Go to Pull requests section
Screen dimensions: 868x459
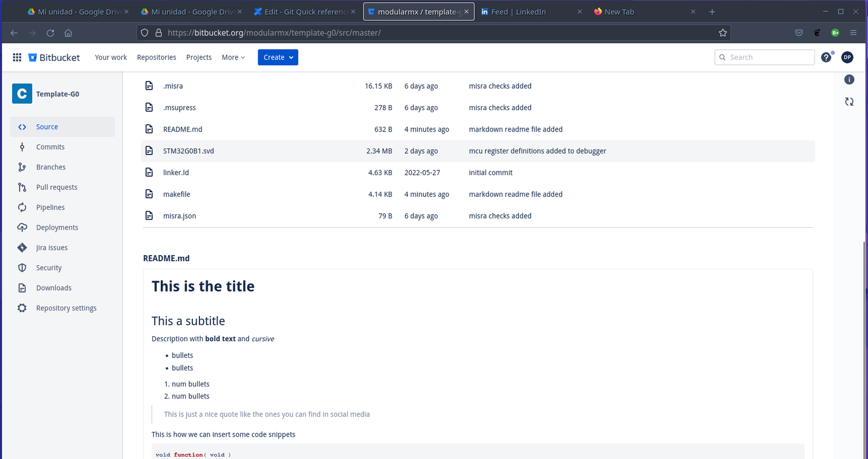(57, 187)
